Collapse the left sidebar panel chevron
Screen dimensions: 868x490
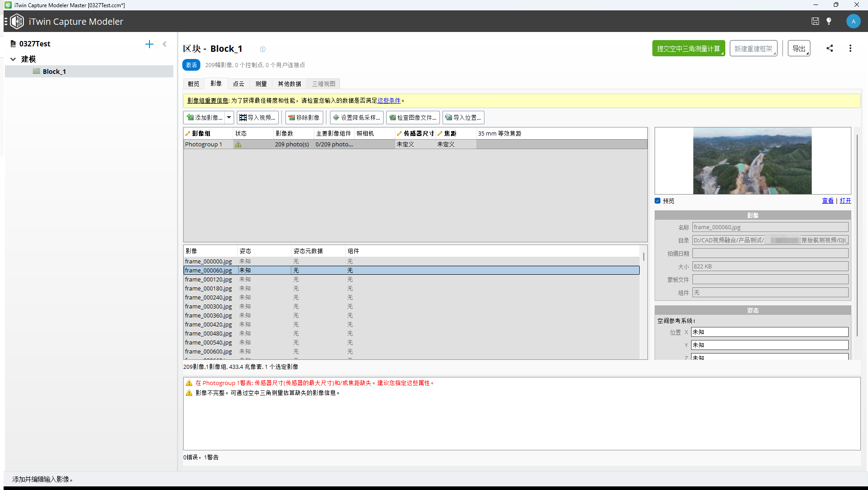pos(164,44)
